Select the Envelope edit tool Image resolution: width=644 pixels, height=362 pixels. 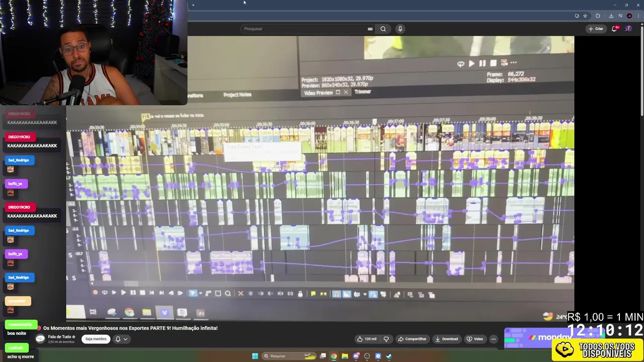(x=208, y=294)
